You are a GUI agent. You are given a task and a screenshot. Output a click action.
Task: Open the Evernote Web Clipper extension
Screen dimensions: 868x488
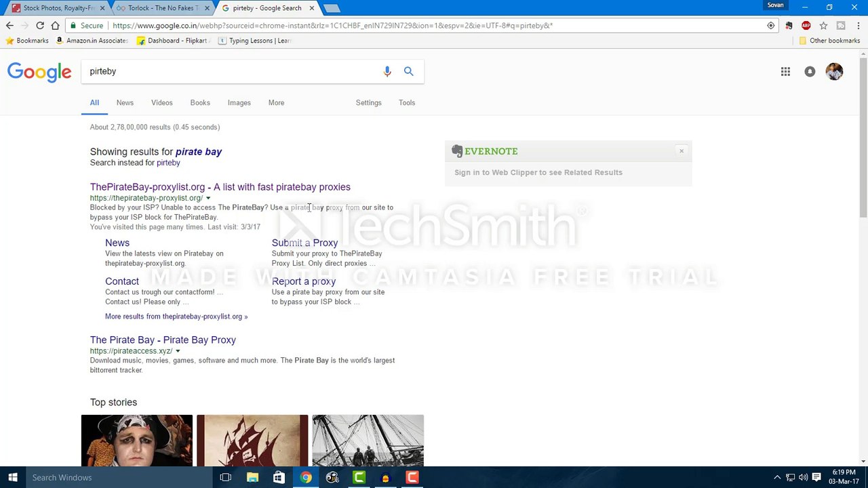point(789,26)
